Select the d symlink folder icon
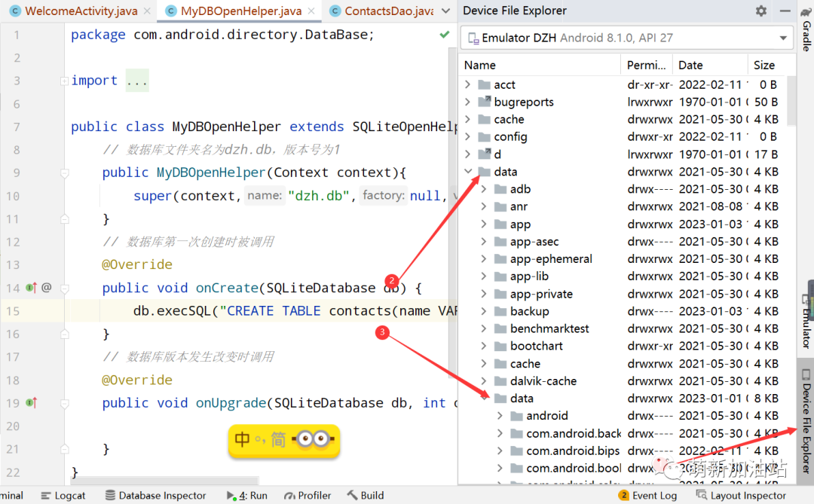 click(x=485, y=154)
